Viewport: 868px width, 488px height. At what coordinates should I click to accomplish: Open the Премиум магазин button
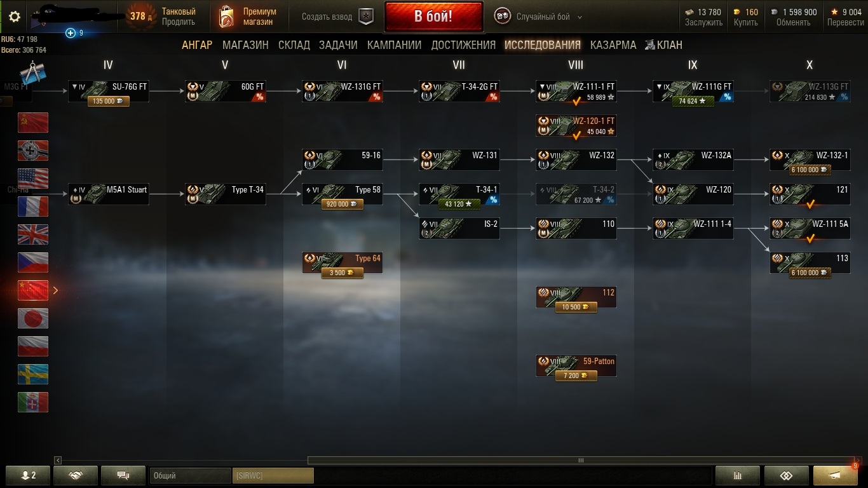click(248, 17)
